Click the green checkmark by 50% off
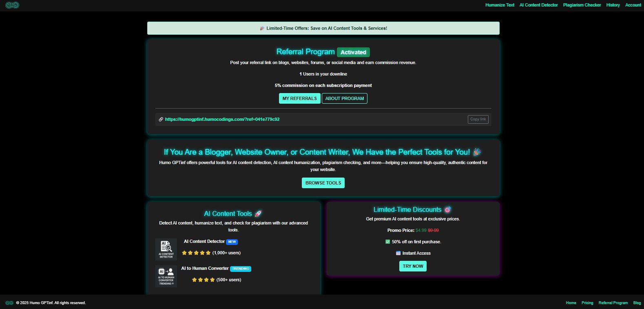644x309 pixels. (387, 242)
